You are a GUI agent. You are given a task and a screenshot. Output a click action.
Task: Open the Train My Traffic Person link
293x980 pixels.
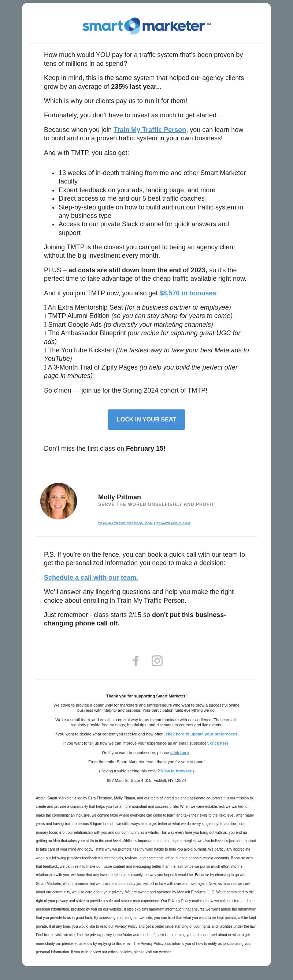tap(150, 130)
